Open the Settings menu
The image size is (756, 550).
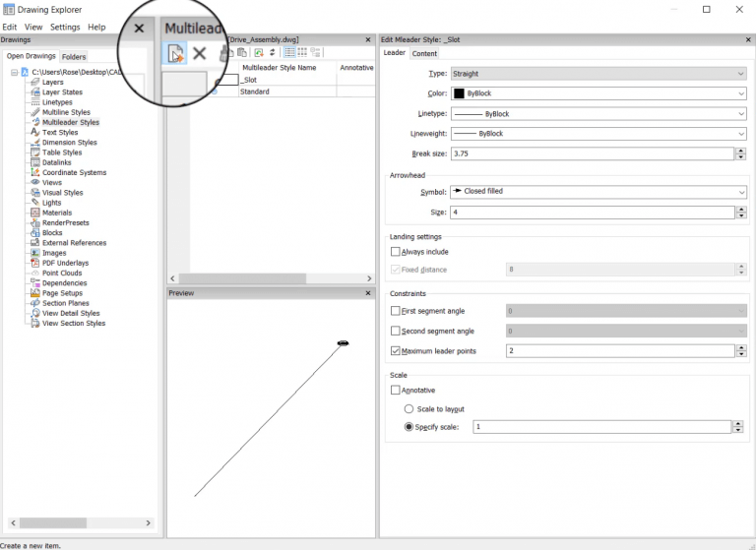coord(65,27)
